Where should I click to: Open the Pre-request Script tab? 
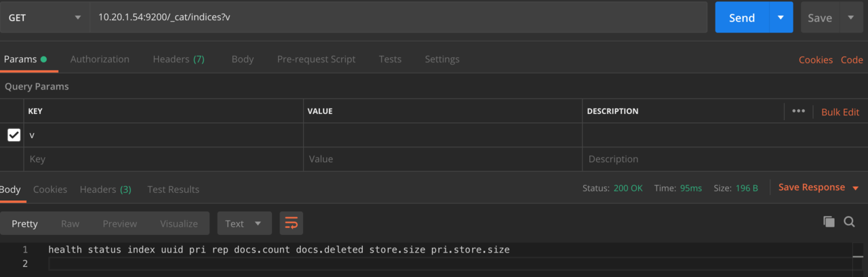[x=316, y=59]
